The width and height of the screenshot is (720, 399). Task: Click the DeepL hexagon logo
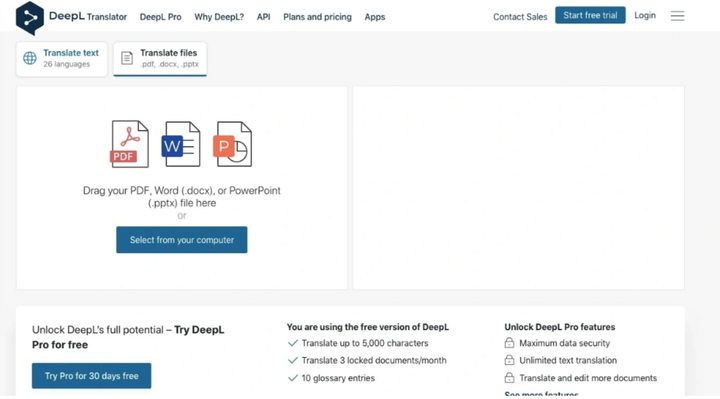click(30, 18)
